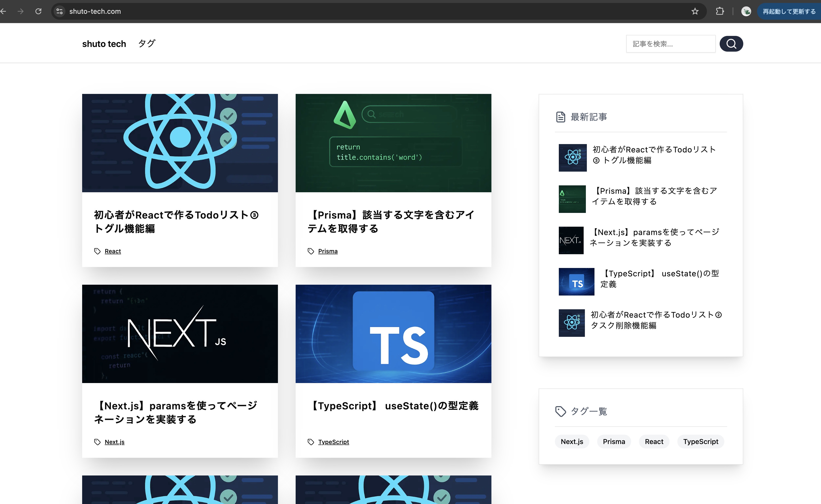Click the TypeScript tag link under card

[334, 442]
